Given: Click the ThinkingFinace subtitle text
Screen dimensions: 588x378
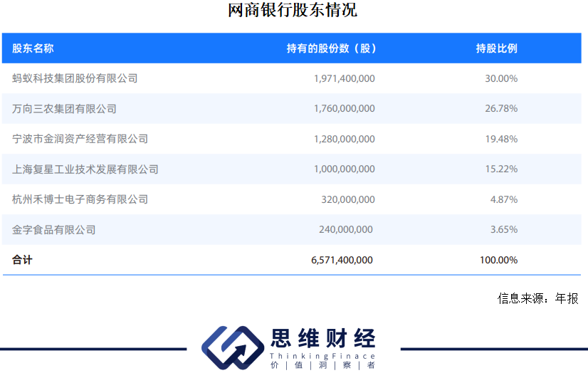Looking at the screenshot, I should tap(322, 355).
